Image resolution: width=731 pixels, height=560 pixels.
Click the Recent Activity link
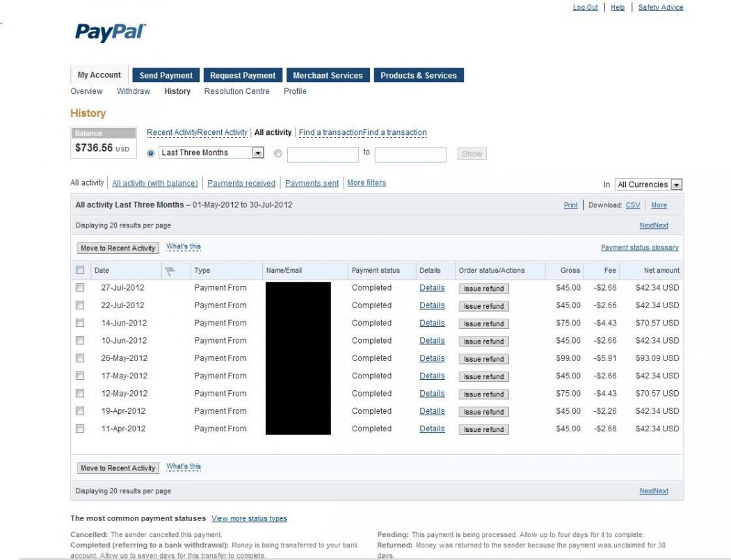tap(198, 132)
